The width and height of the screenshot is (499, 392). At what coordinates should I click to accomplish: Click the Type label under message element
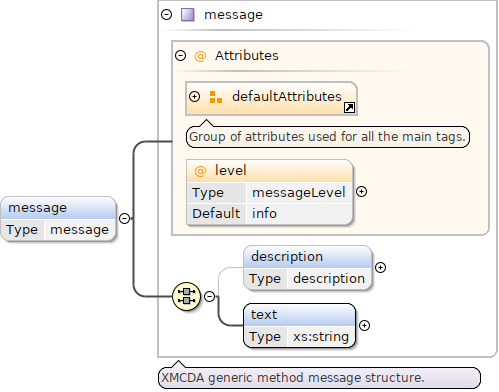pyautogui.click(x=22, y=230)
